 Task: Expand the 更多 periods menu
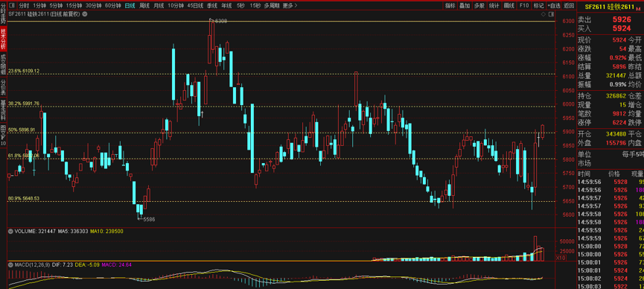point(289,6)
